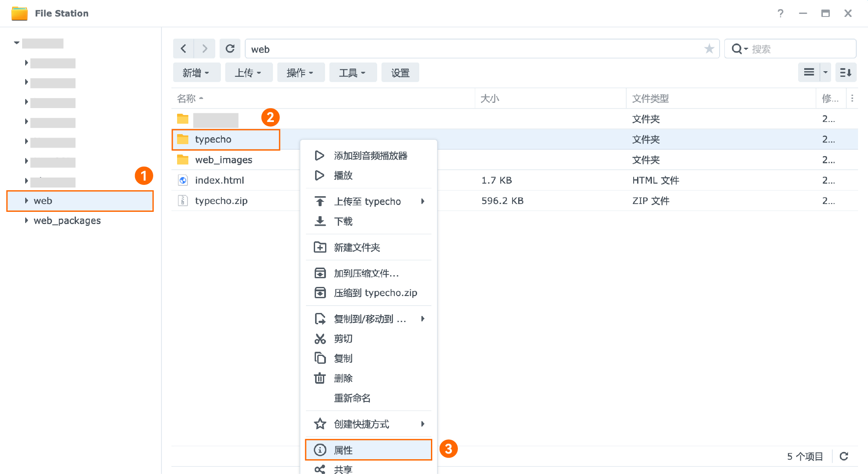Open view mode dropdown arrow
The width and height of the screenshot is (868, 474).
click(x=825, y=72)
